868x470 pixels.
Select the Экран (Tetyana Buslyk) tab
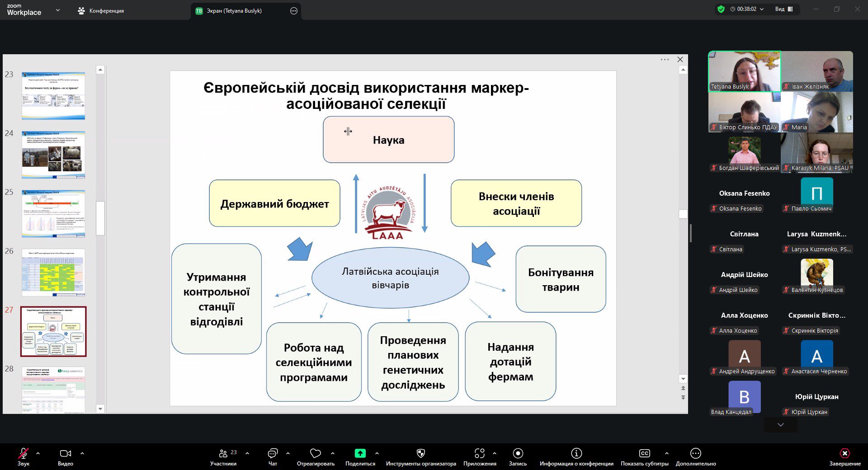click(234, 11)
